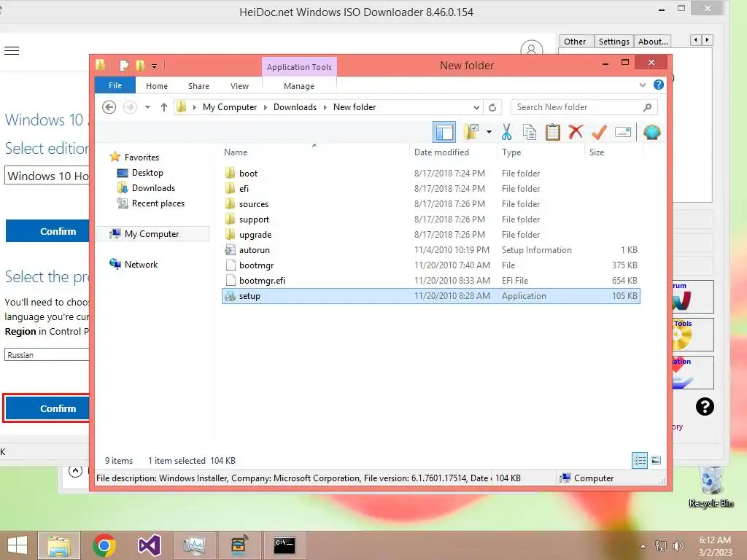Open the Settings tab in HeiDoc window
Screen dimensions: 747x560
point(614,42)
